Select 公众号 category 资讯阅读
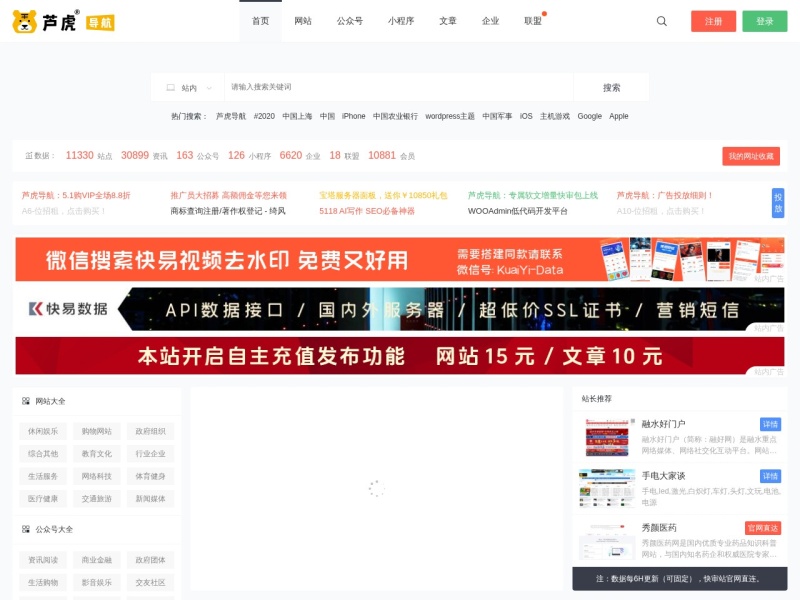Screen dimensions: 800x600 coord(43,560)
